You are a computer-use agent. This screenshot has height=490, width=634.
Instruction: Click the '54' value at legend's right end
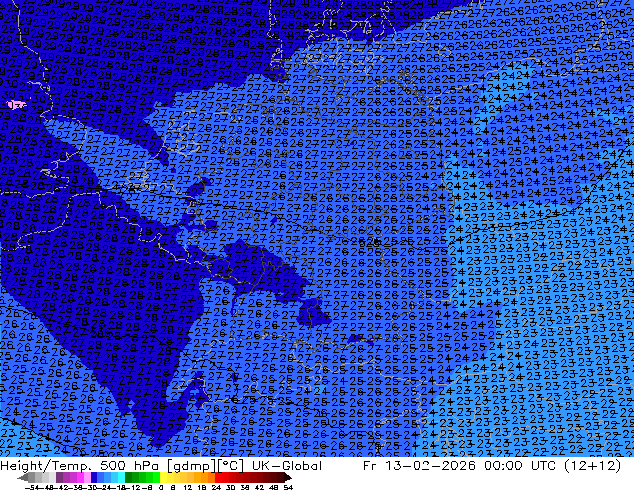[288, 488]
